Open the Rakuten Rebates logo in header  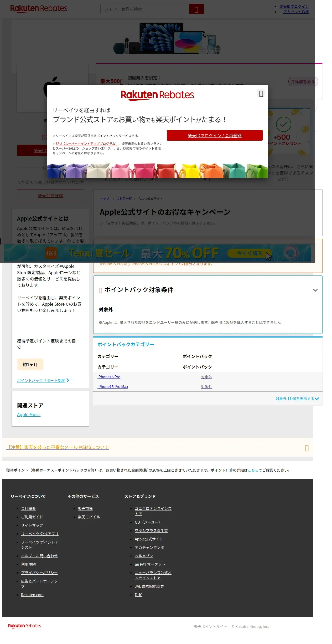click(x=39, y=8)
